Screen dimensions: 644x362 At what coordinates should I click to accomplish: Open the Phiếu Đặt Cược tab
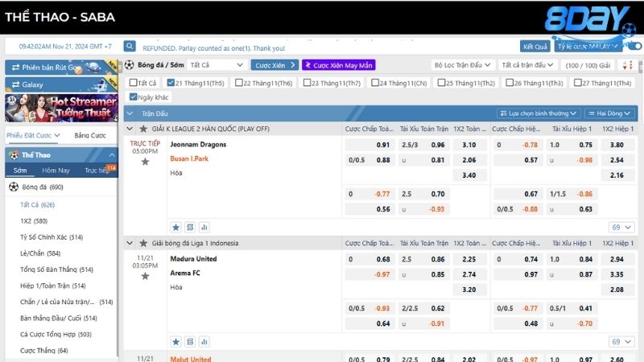33,135
